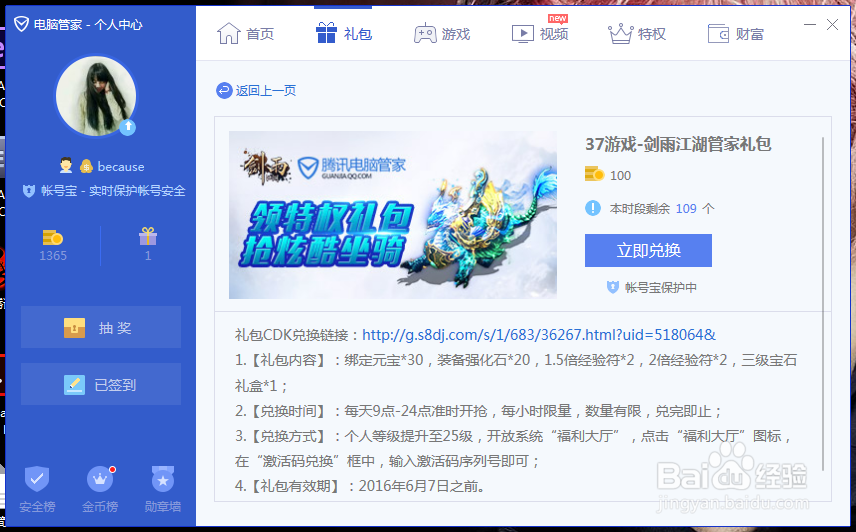Click the 电脑管家 shield logo icon
The image size is (856, 532).
pos(21,24)
